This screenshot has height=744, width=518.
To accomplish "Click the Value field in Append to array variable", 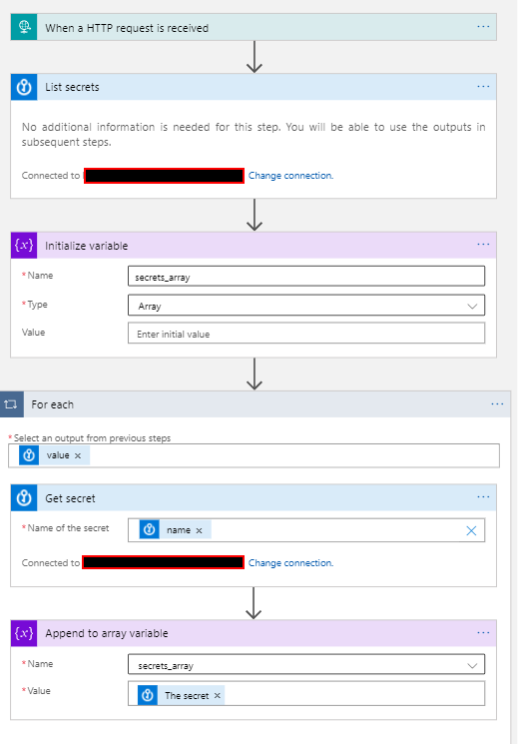I will (306, 694).
